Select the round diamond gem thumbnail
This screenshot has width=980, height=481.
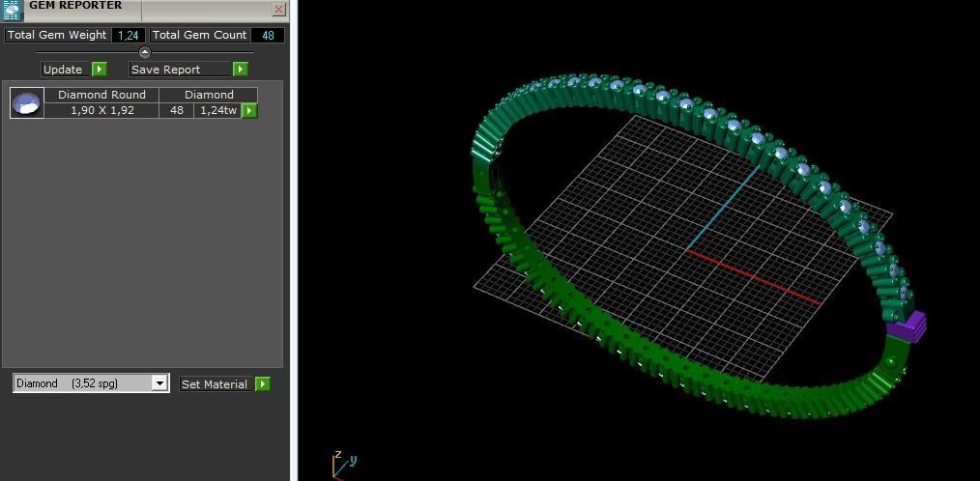(27, 103)
